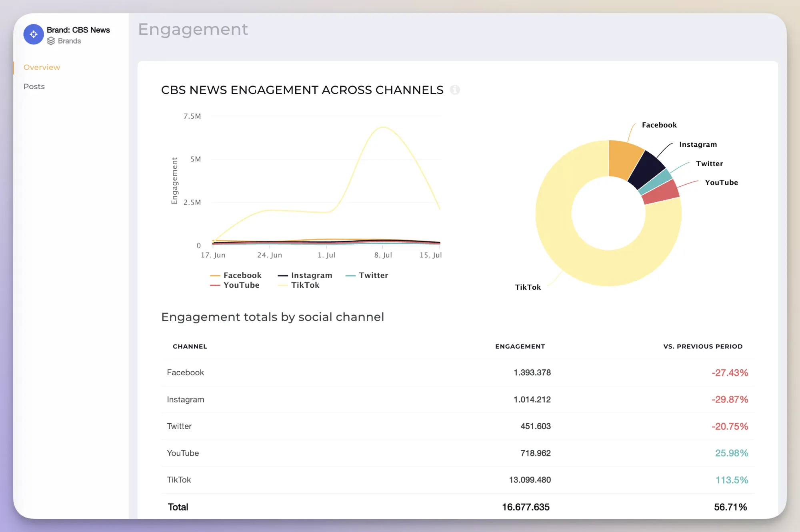This screenshot has width=800, height=532.
Task: Click the 17. Jun x-axis label
Action: pyautogui.click(x=213, y=255)
